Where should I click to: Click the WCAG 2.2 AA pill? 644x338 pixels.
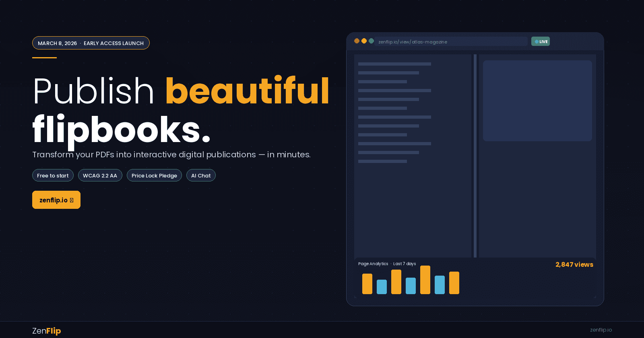(100, 175)
